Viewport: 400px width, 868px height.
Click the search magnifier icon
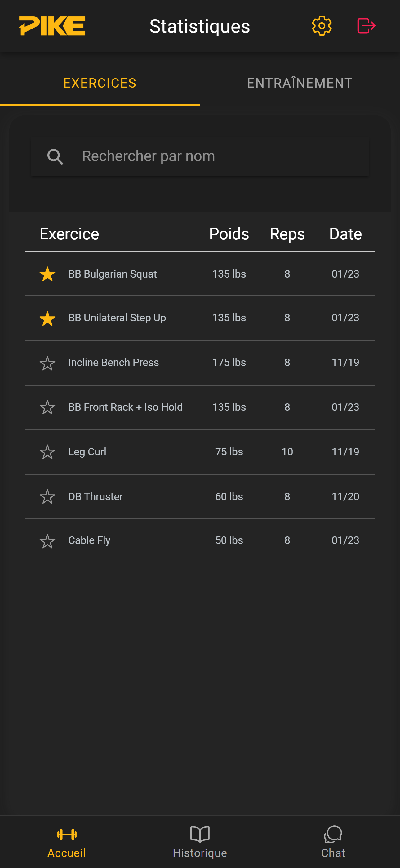[55, 157]
